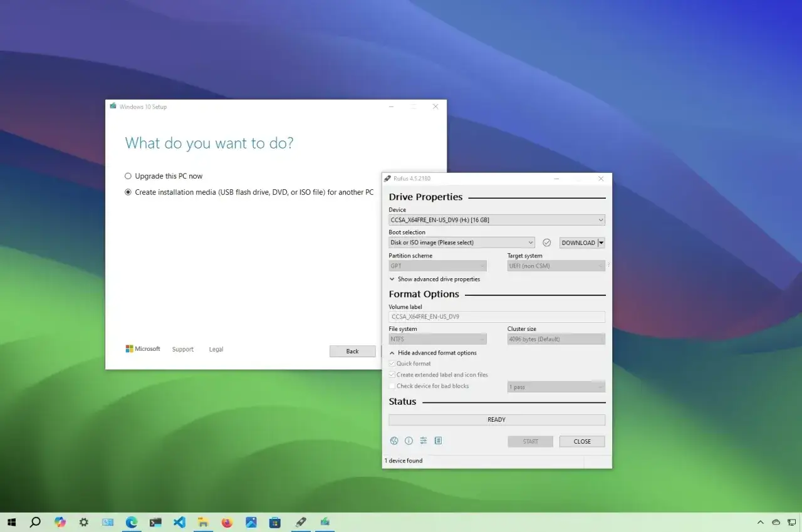Viewport: 802px width, 532px height.
Task: Select the Upgrade this PC now option
Action: tap(128, 176)
